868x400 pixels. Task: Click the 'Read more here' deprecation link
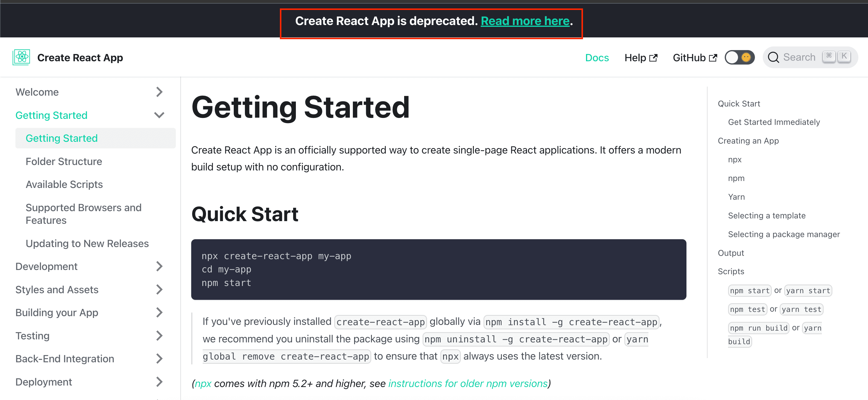pos(525,21)
